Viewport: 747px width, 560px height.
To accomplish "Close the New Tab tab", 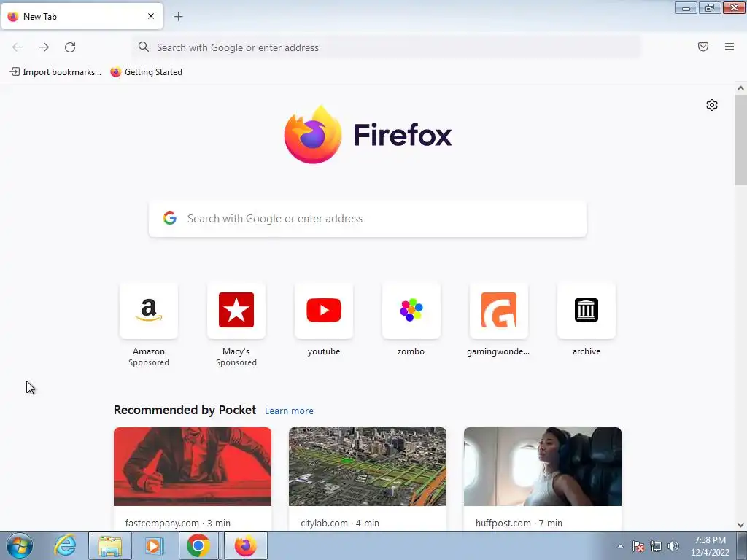I will pos(151,16).
